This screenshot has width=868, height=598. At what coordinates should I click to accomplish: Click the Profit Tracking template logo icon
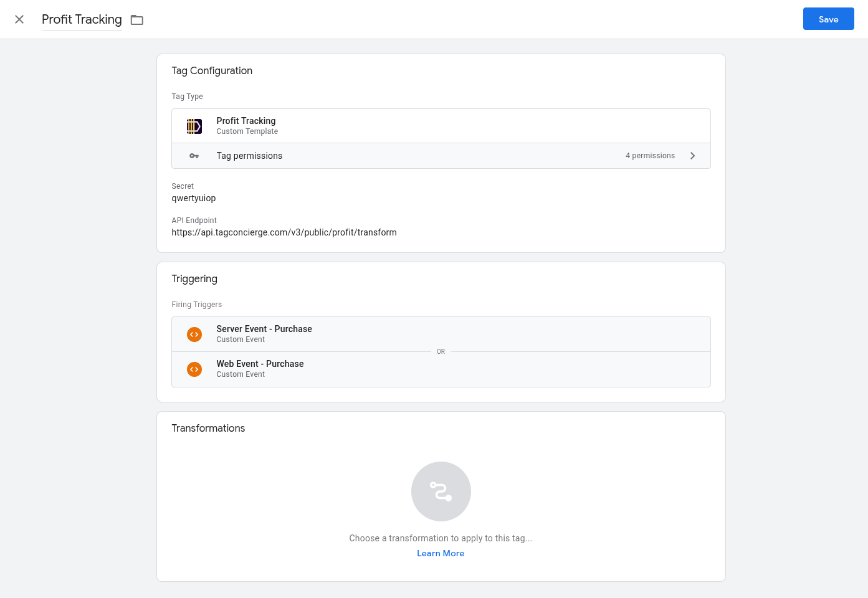pyautogui.click(x=194, y=126)
